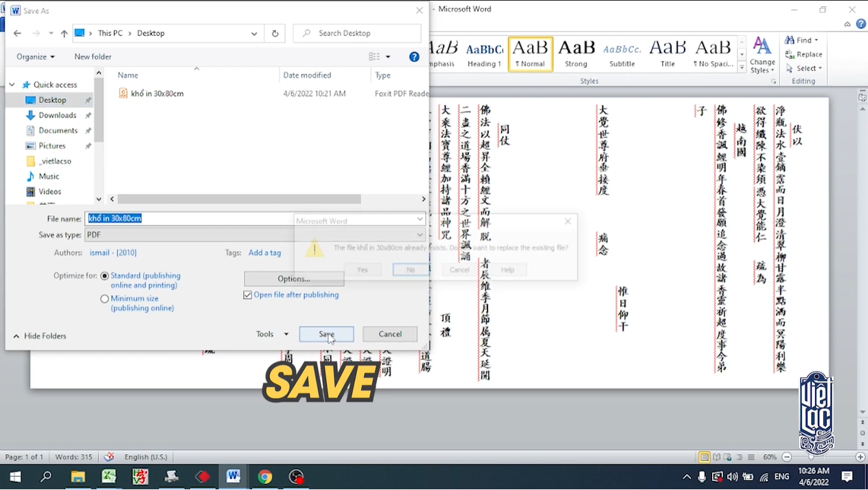Switch to Outline view
This screenshot has height=490, width=868.
[740, 457]
